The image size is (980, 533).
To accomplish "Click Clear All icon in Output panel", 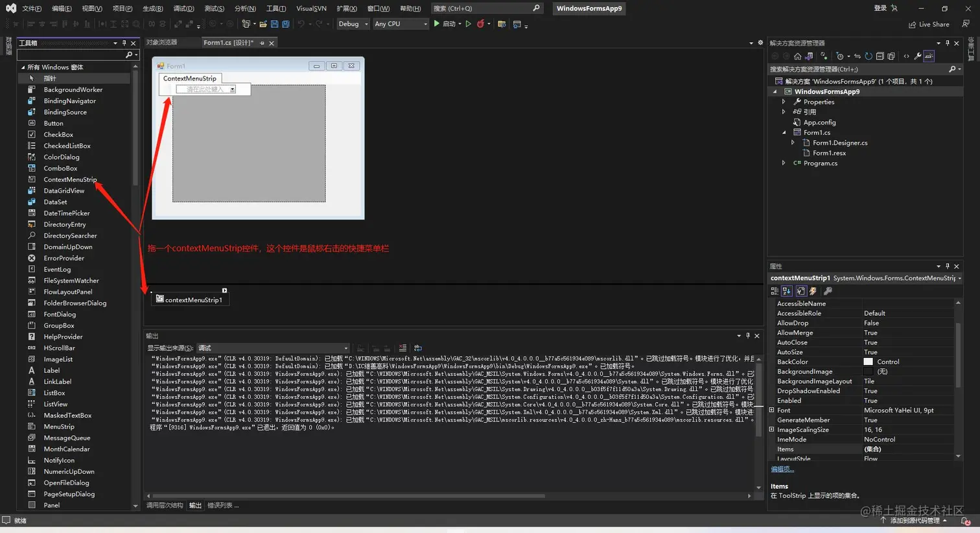I will pyautogui.click(x=402, y=348).
